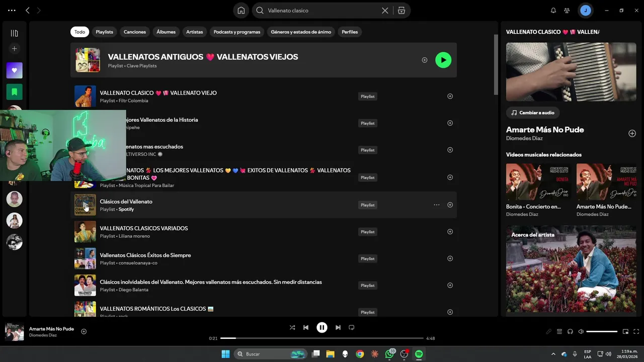Click the taskbar Buscar search box
Viewport: 644px width, 362px height.
271,354
